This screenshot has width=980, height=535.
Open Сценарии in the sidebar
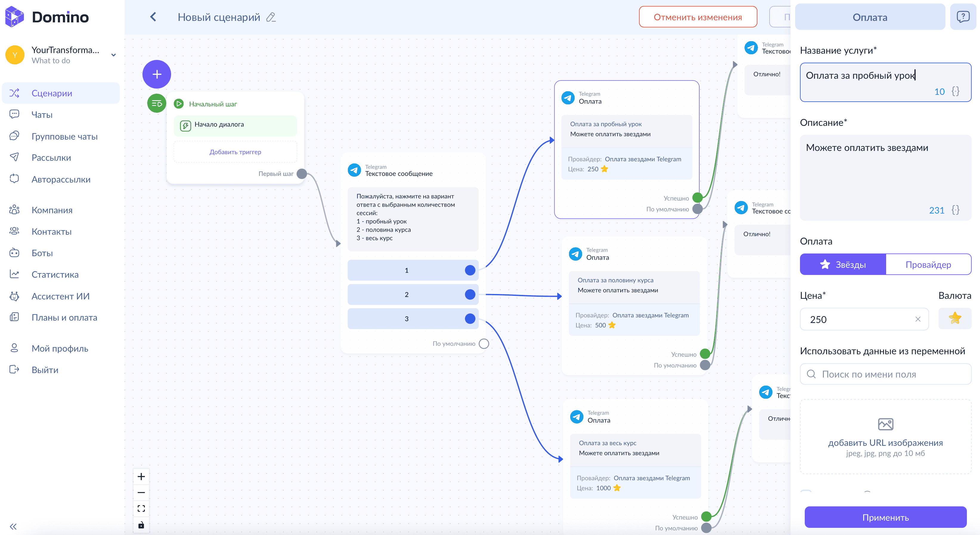(61, 93)
